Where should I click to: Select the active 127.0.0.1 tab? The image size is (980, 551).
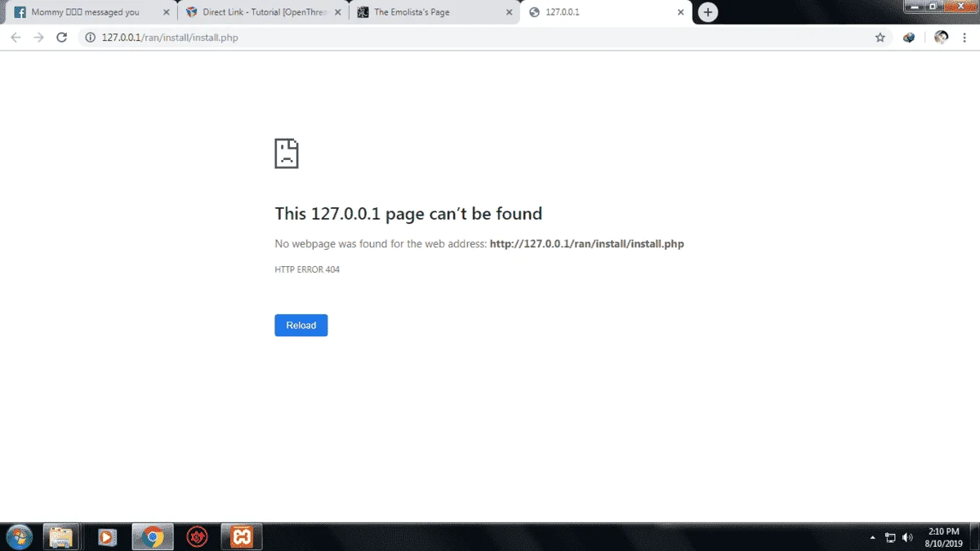tap(604, 12)
